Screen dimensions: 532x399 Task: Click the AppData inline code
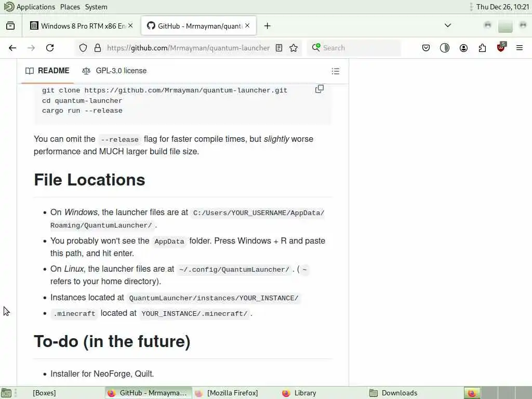point(169,241)
